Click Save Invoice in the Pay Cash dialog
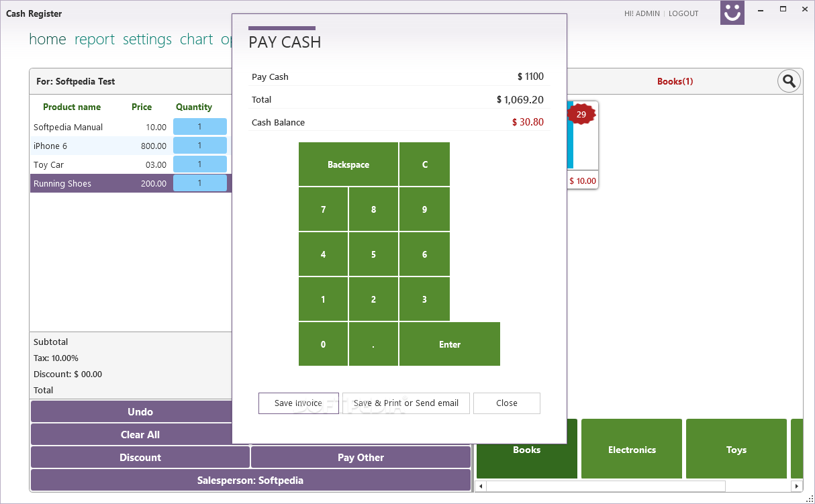Screen dimensions: 815x504 (298, 403)
